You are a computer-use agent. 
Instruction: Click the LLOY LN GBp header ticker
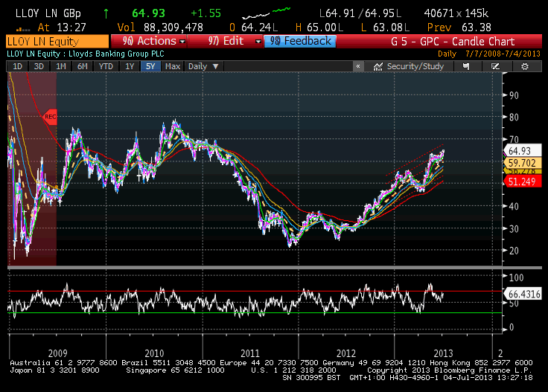coord(48,13)
